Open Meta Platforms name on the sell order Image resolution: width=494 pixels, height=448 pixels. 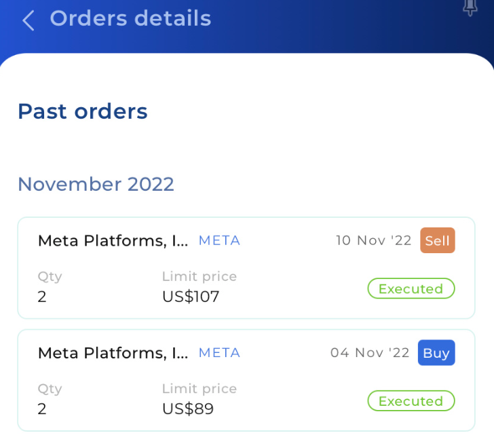[113, 240]
